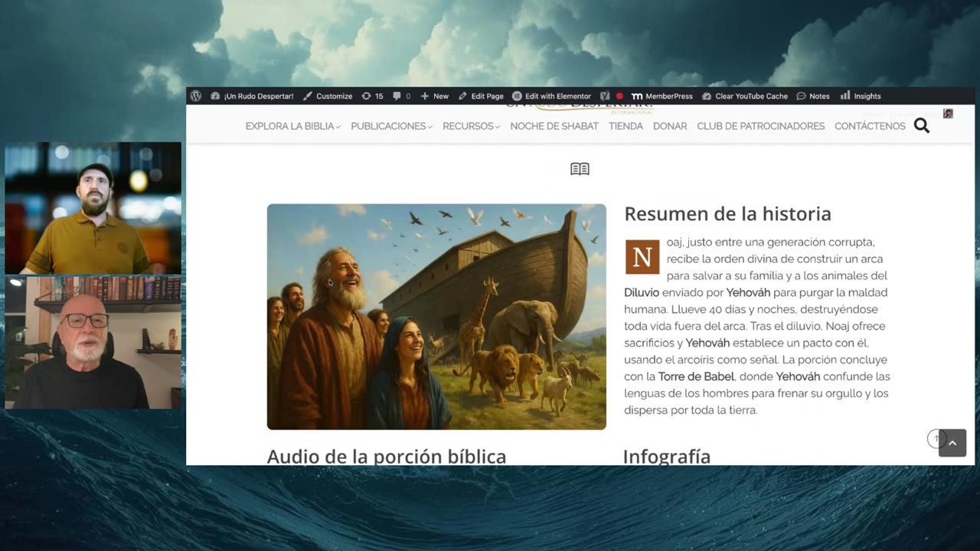The width and height of the screenshot is (980, 551).
Task: Open the Yoast SEO icon
Action: [605, 96]
